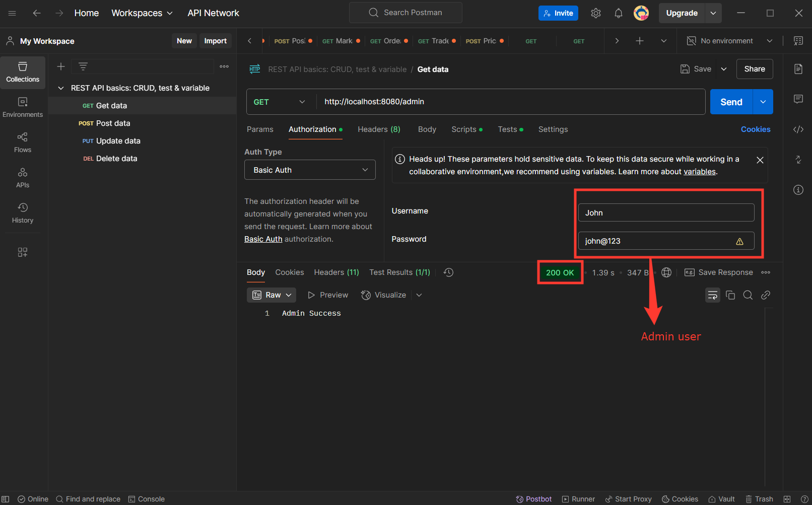Open the tab list dropdown chevron
Viewport: 812px width, 505px height.
tap(664, 41)
